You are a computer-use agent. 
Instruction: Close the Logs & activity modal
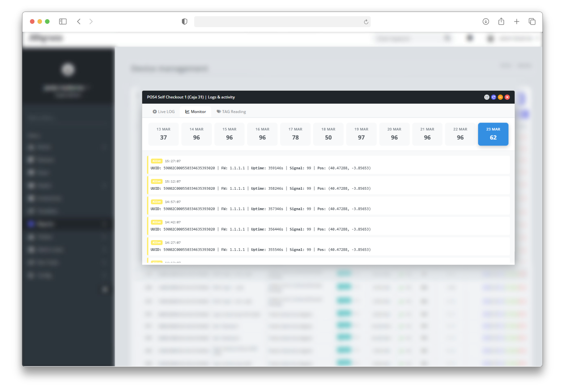pyautogui.click(x=507, y=97)
